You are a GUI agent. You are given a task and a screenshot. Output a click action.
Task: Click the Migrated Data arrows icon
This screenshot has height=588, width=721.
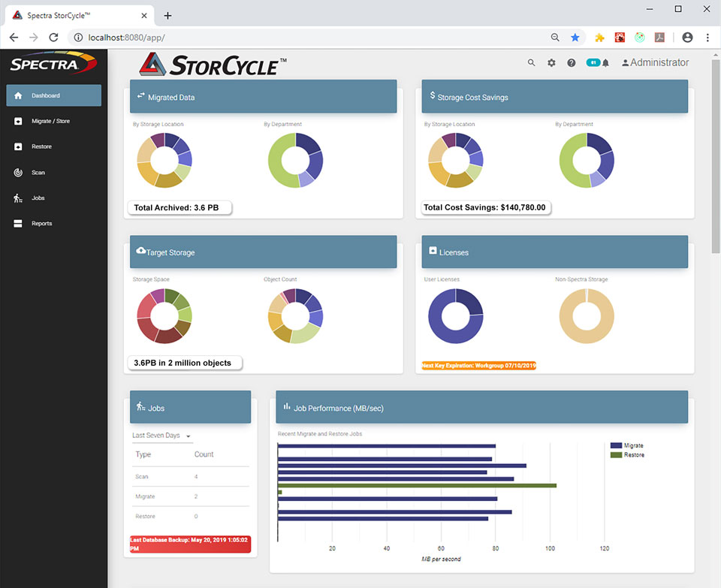point(140,95)
